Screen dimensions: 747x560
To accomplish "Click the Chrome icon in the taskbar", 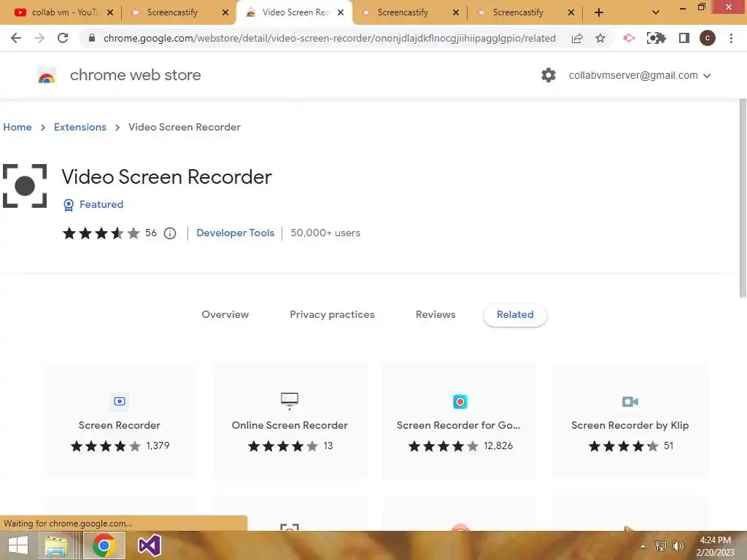I will 104,545.
